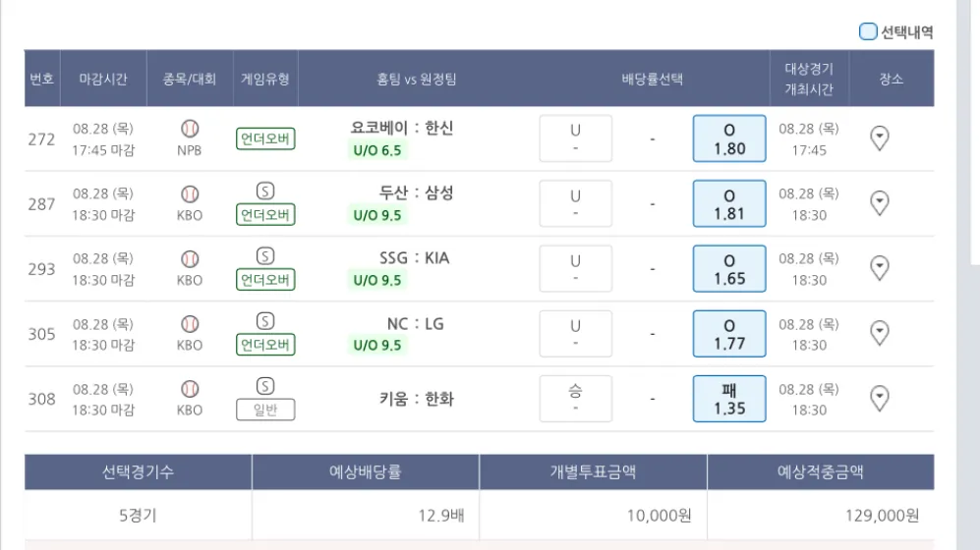Click the KBO baseball icon in row 287
980x550 pixels.
click(190, 193)
